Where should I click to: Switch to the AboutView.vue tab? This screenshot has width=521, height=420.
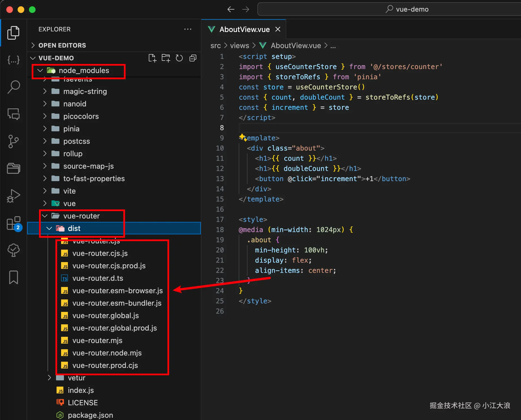[x=244, y=29]
